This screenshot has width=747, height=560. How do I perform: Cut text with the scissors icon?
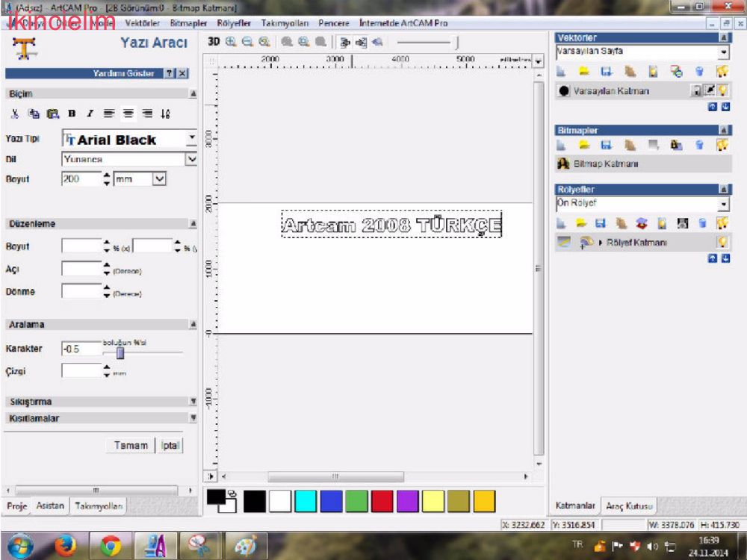tap(15, 113)
